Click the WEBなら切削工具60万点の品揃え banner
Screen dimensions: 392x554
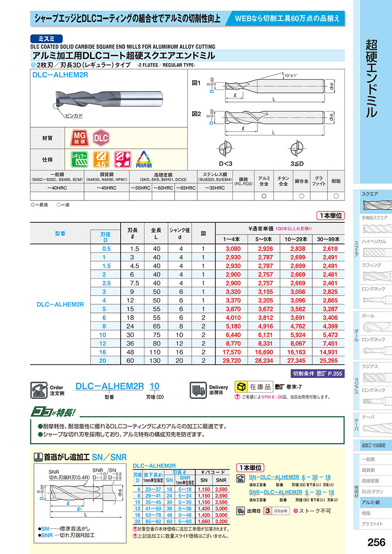click(x=287, y=19)
